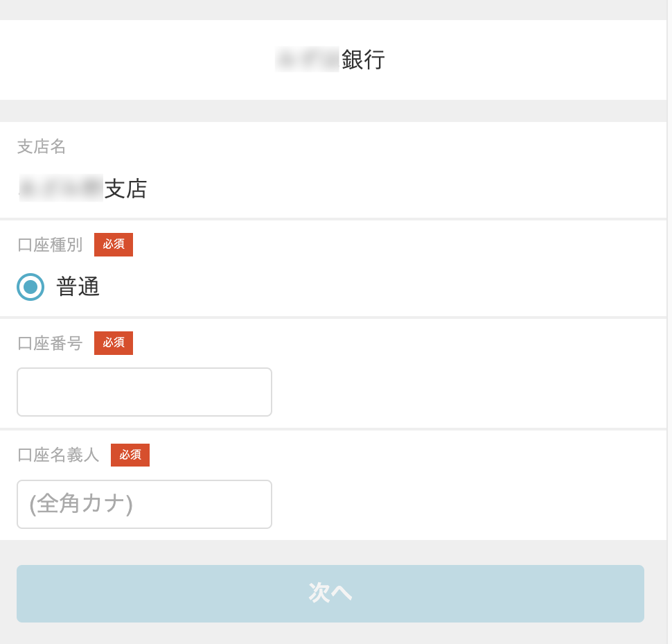Image resolution: width=672 pixels, height=644 pixels.
Task: Click the 口座種別 field label
Action: pos(50,245)
